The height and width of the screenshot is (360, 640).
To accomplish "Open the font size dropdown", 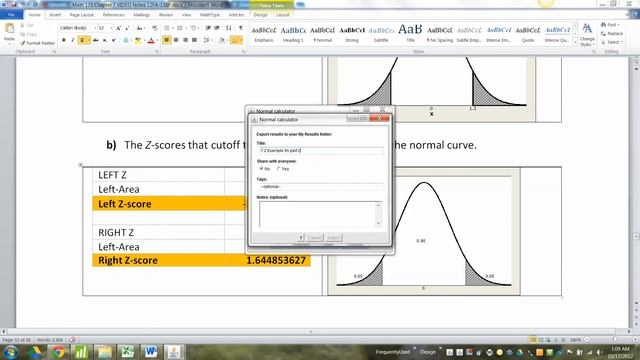I will tap(111, 28).
